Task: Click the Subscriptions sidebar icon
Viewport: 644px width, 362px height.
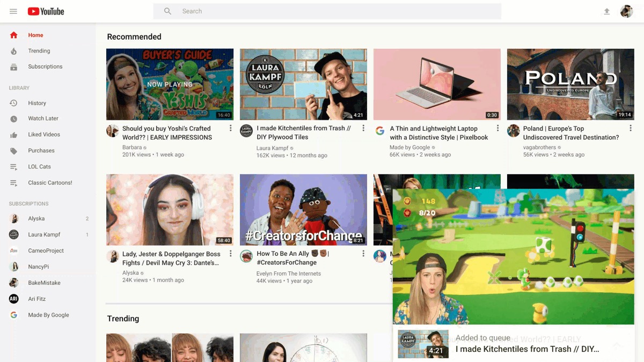Action: [x=14, y=67]
